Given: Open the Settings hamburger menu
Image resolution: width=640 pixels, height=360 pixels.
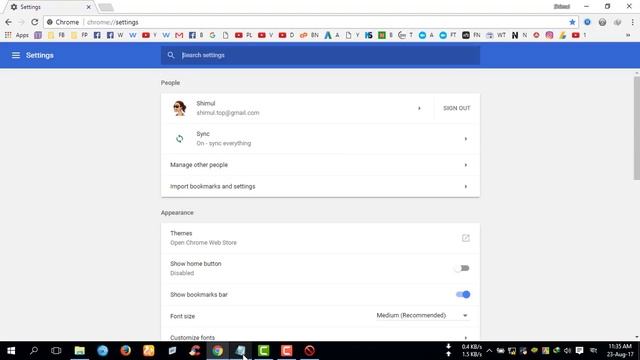Looking at the screenshot, I should (16, 55).
